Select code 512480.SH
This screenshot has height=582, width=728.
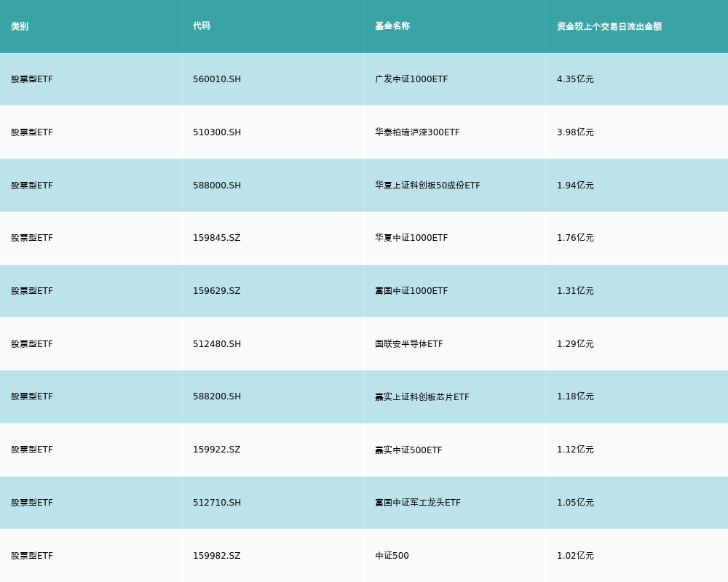coord(217,344)
